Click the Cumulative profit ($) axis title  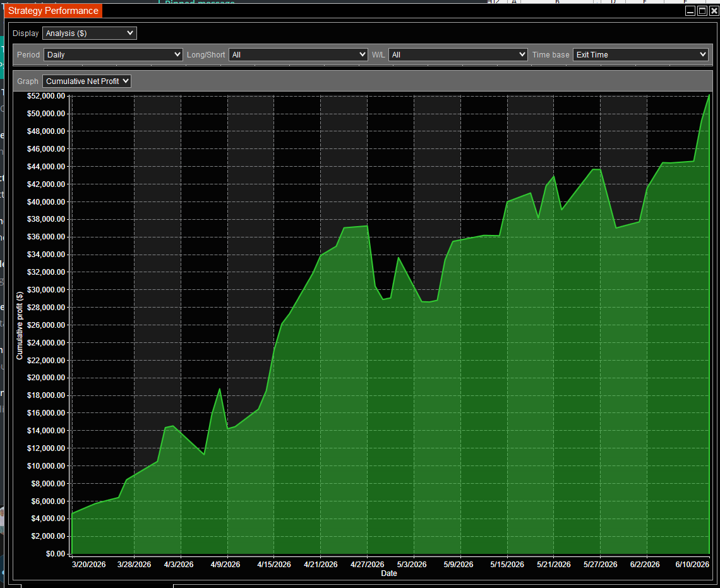[x=20, y=325]
